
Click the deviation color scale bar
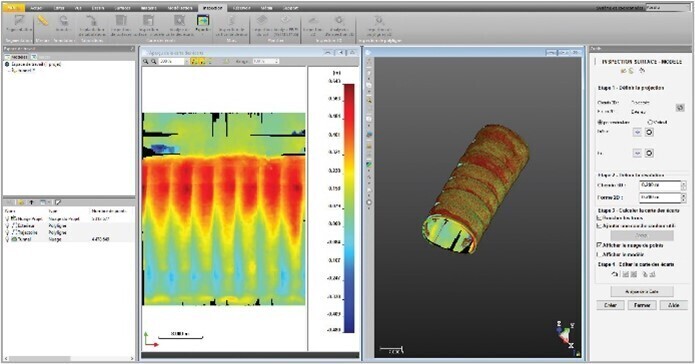349,208
